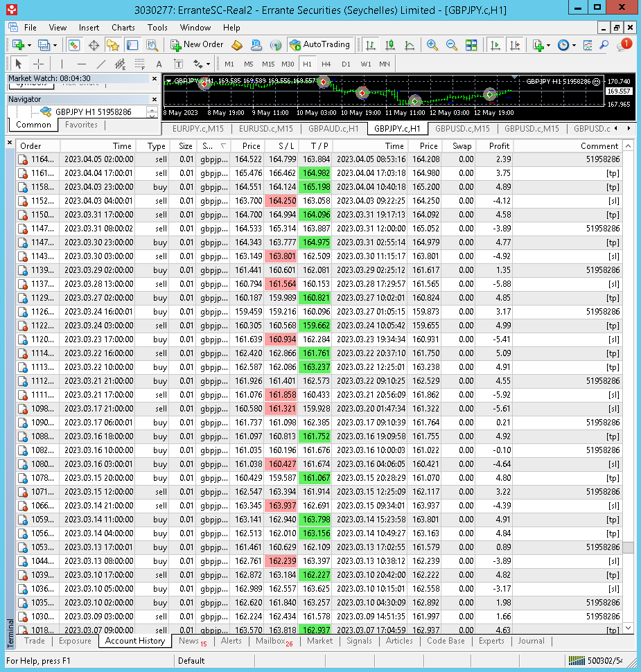Select the H4 timeframe button
This screenshot has width=641, height=672.
[326, 64]
